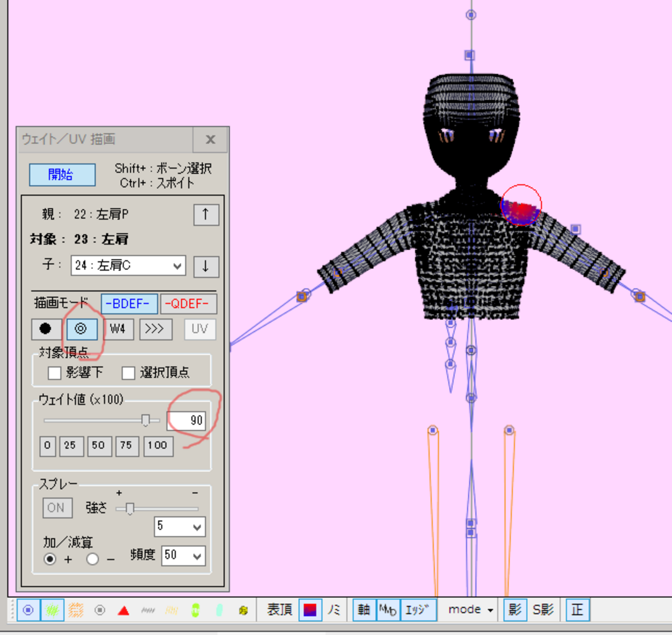Enable the 選択頂点 checkbox
The height and width of the screenshot is (635, 672).
[128, 373]
